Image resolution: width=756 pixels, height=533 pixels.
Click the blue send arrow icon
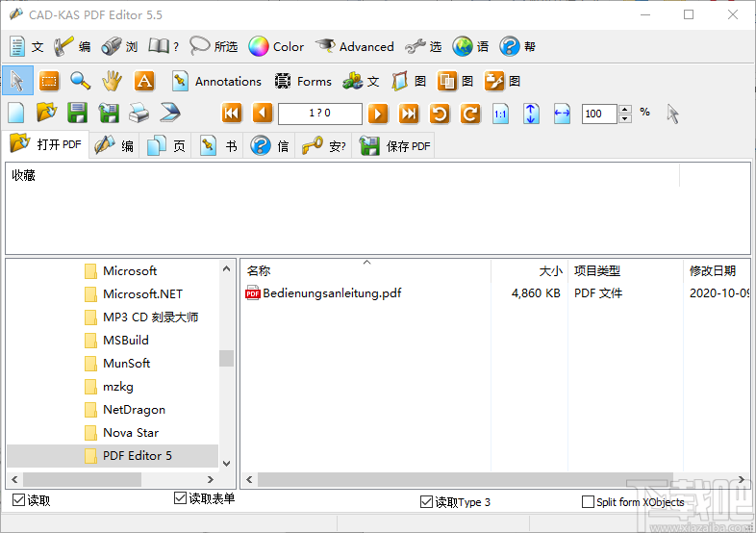click(x=170, y=114)
